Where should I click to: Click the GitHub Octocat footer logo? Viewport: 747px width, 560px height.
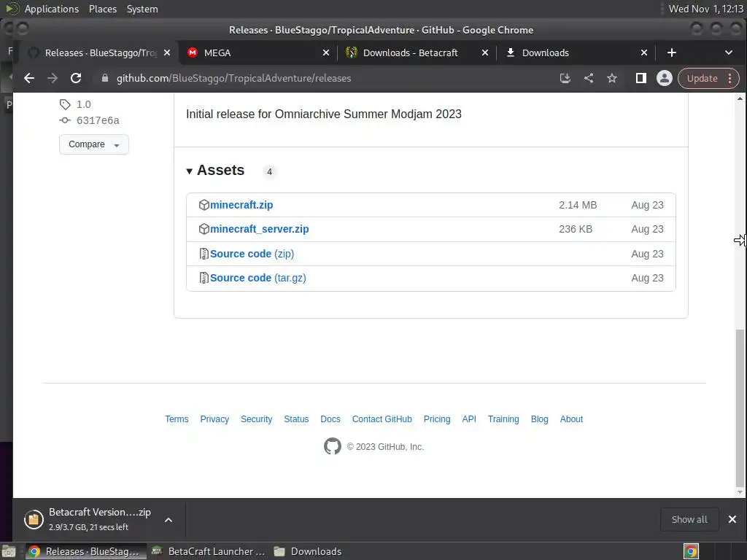pos(333,446)
